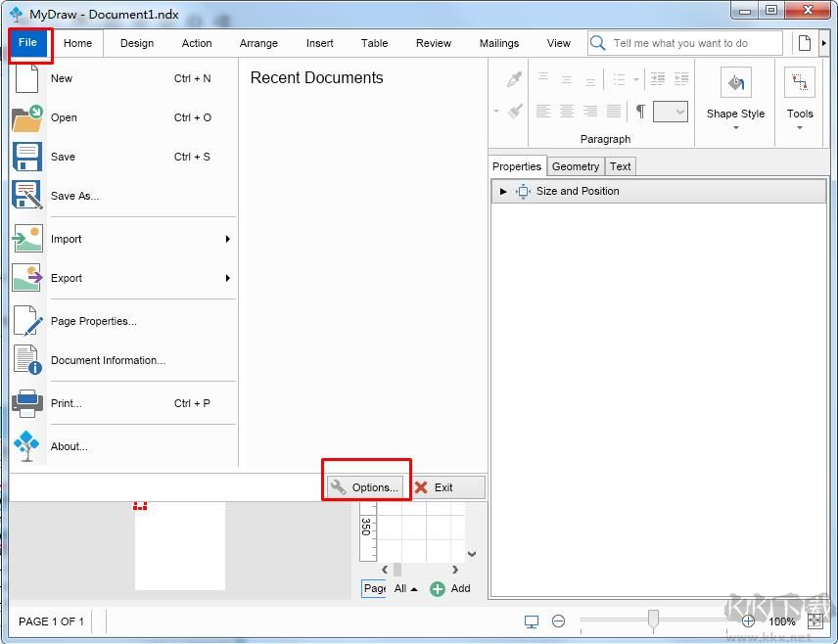Click the format painter brush icon
Screen dimensions: 838x644
515,112
